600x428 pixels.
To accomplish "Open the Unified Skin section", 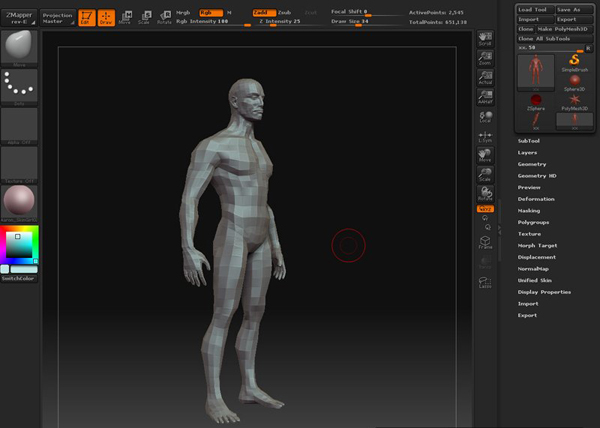I will (x=535, y=280).
